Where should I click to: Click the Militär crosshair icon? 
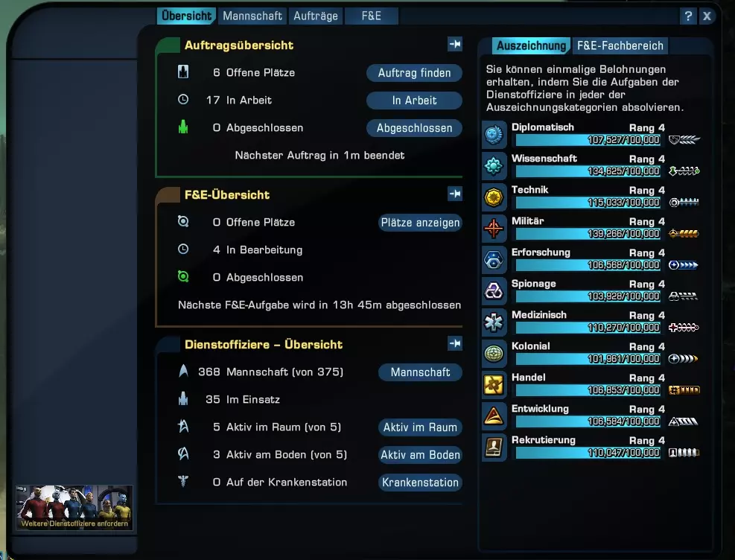coord(494,229)
